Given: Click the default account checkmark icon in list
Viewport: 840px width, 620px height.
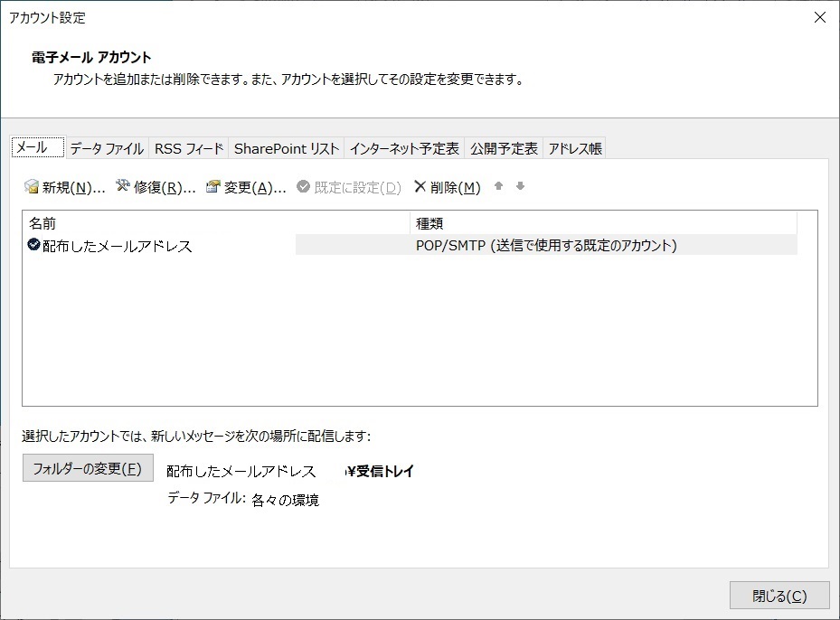Looking at the screenshot, I should (x=34, y=245).
